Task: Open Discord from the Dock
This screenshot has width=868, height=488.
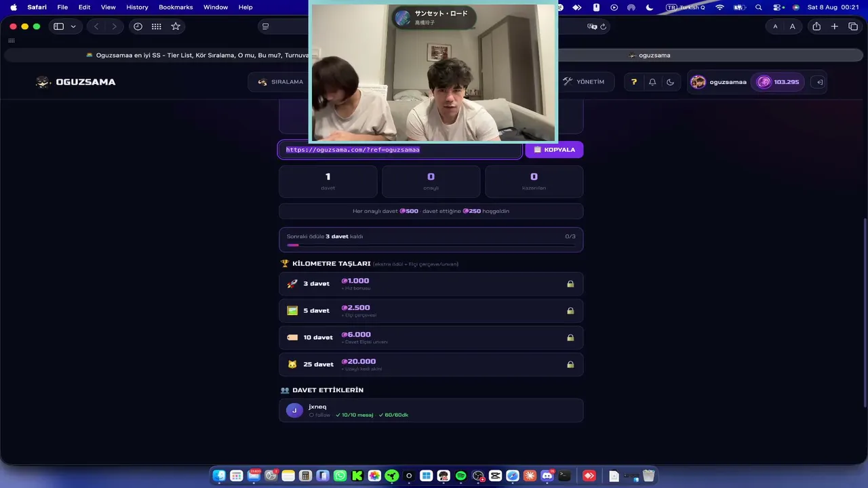Action: point(547,476)
